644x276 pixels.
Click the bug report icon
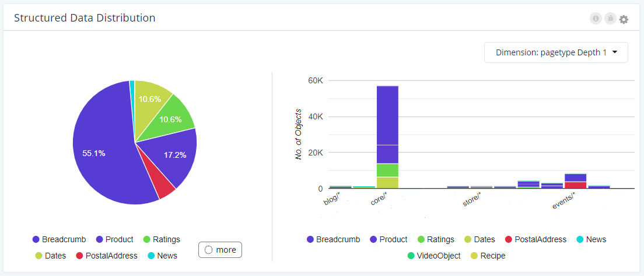point(610,19)
